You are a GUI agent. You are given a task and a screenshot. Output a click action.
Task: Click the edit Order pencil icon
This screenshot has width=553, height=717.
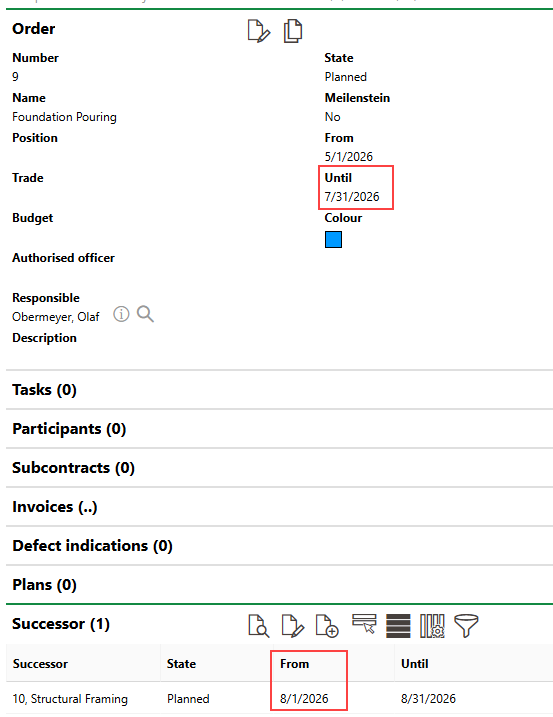pos(259,31)
